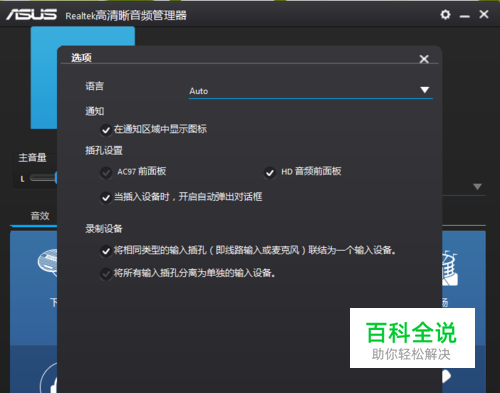Click the 通知 section heading
This screenshot has width=500, height=393.
click(95, 111)
